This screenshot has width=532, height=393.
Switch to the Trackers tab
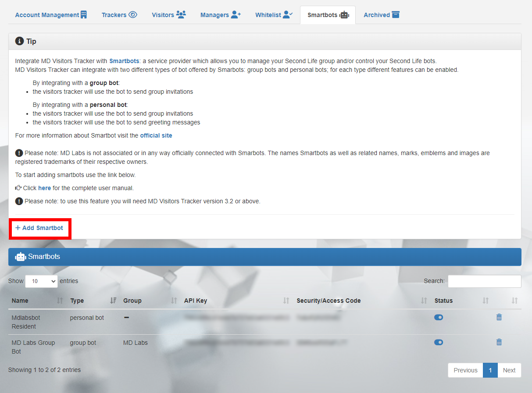point(119,15)
